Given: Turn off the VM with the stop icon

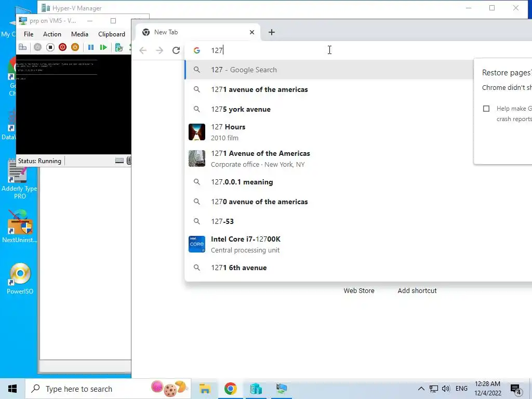Looking at the screenshot, I should point(50,47).
